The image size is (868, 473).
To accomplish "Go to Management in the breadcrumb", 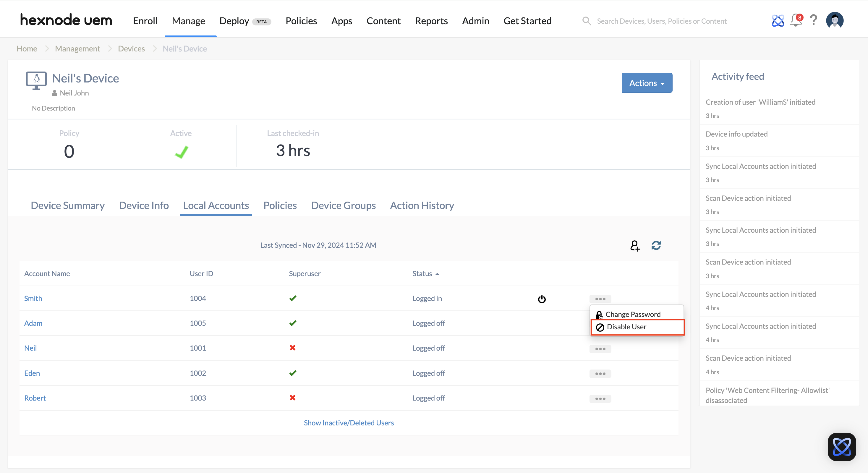I will coord(77,48).
